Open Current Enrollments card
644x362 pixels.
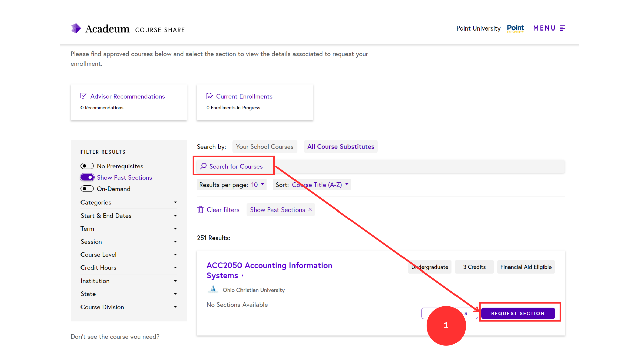pos(255,102)
